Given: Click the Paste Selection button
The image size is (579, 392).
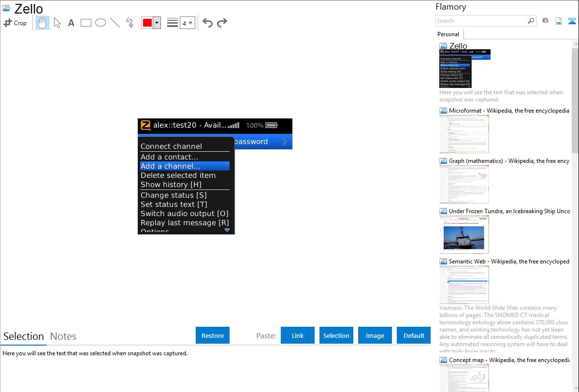Looking at the screenshot, I should (x=336, y=335).
